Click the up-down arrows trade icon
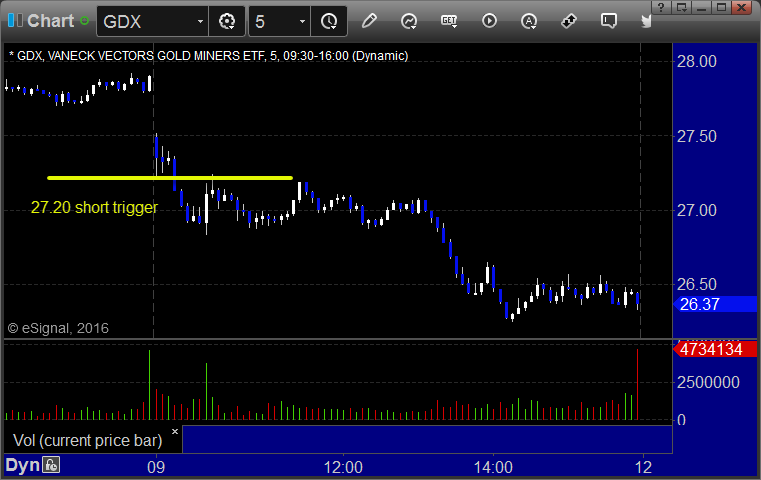Screen dimensions: 761x480 pos(569,21)
